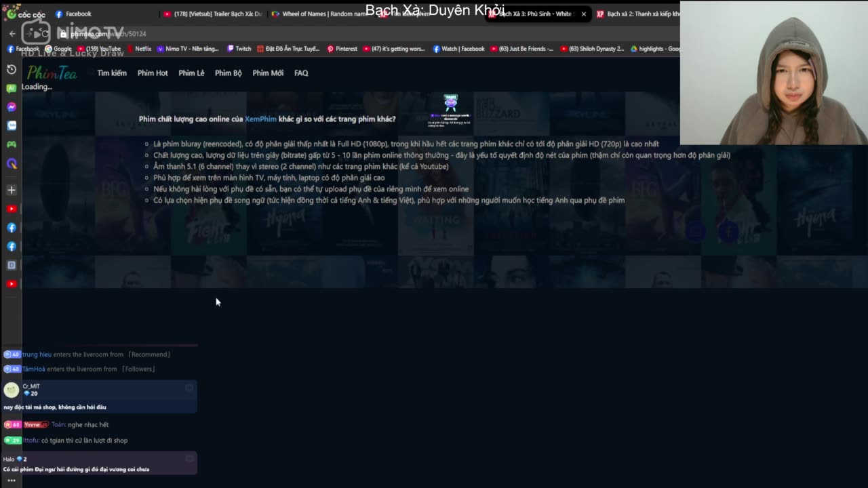The height and width of the screenshot is (488, 868).
Task: Open Zalo from the sidebar
Action: click(x=12, y=125)
